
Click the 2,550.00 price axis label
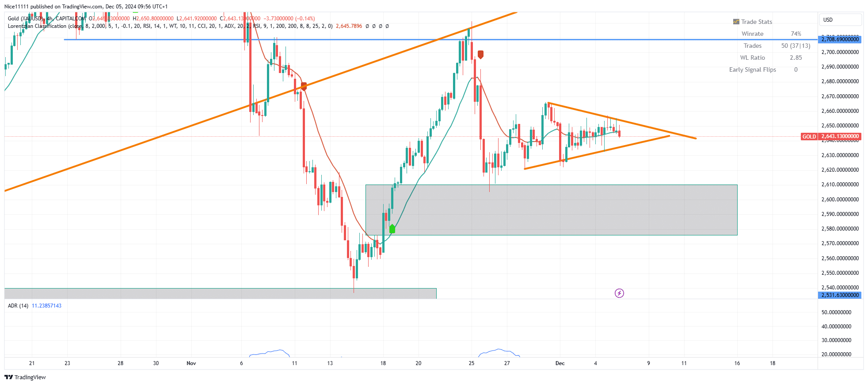(840, 273)
